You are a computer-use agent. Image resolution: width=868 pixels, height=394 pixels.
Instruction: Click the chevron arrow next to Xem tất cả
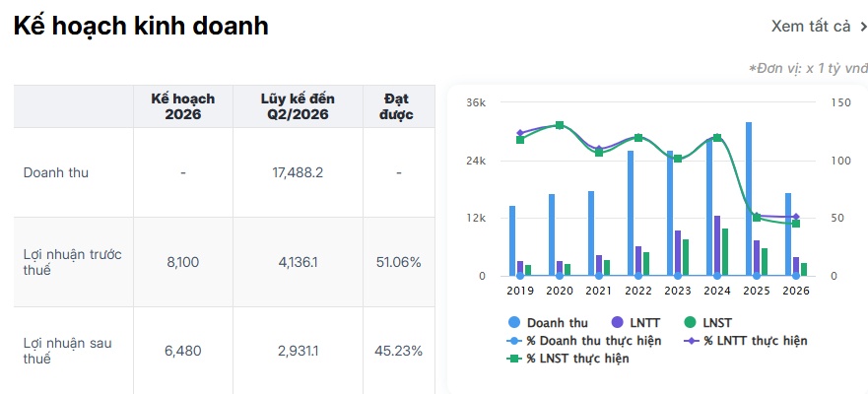[x=862, y=26]
